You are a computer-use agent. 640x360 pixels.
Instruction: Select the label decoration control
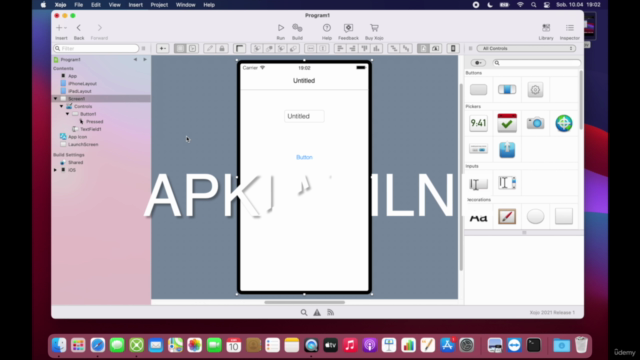pyautogui.click(x=478, y=218)
